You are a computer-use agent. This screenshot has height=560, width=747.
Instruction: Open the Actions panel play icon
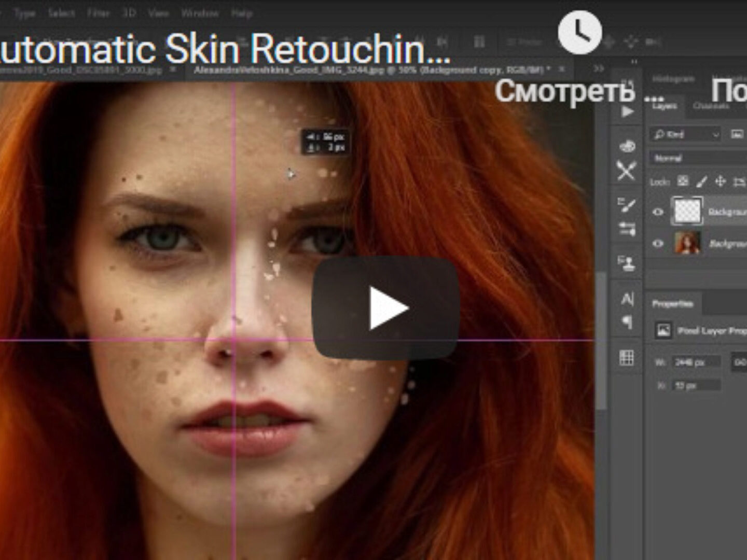627,111
